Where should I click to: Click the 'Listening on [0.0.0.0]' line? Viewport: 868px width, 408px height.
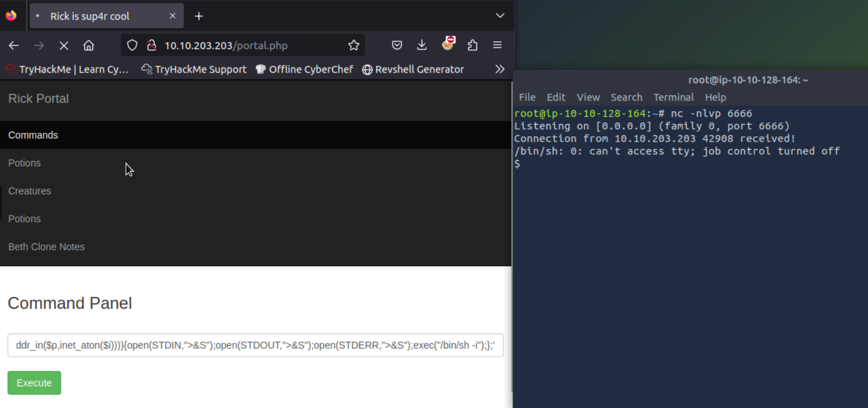tap(652, 126)
